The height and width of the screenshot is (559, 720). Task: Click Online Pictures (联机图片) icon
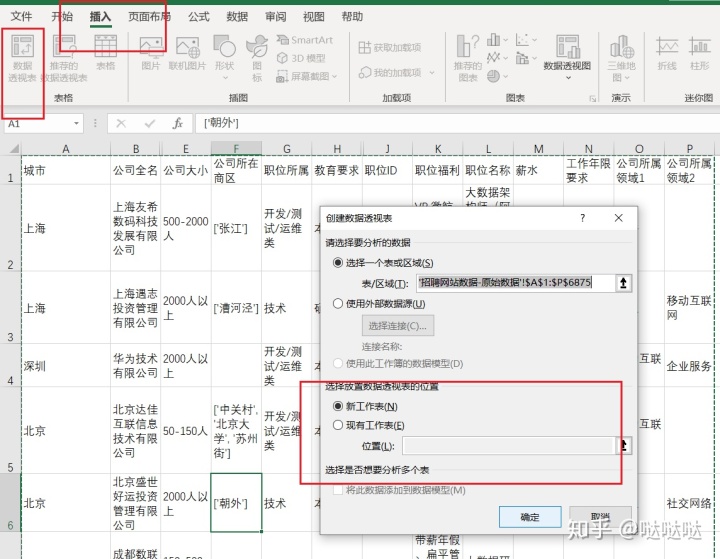pyautogui.click(x=187, y=53)
